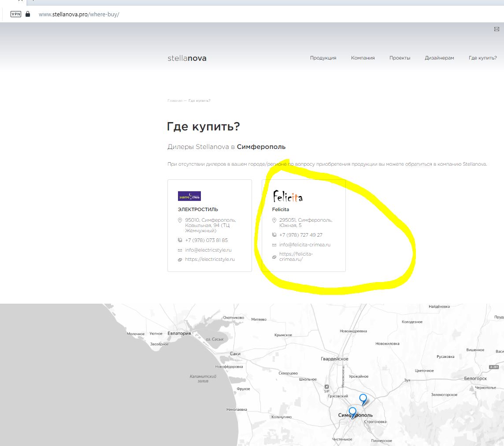Call +7 (978) 727 49 27
The image size is (504, 446).
point(301,235)
